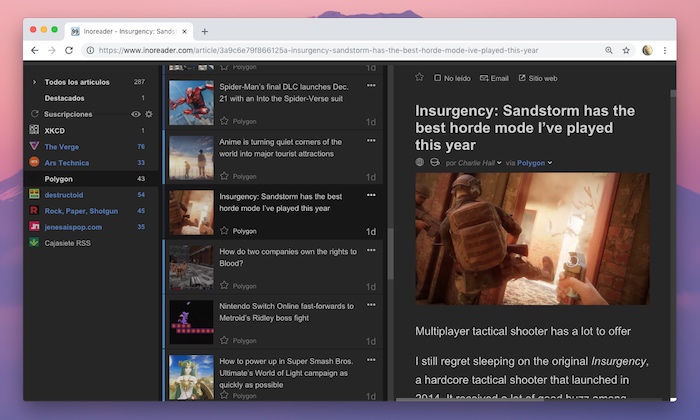
Task: Open article title 'How do two companies own the rights to Blood?'
Action: click(x=288, y=258)
